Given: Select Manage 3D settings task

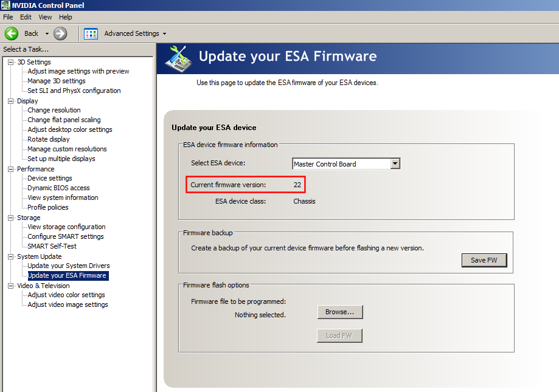Looking at the screenshot, I should point(57,81).
